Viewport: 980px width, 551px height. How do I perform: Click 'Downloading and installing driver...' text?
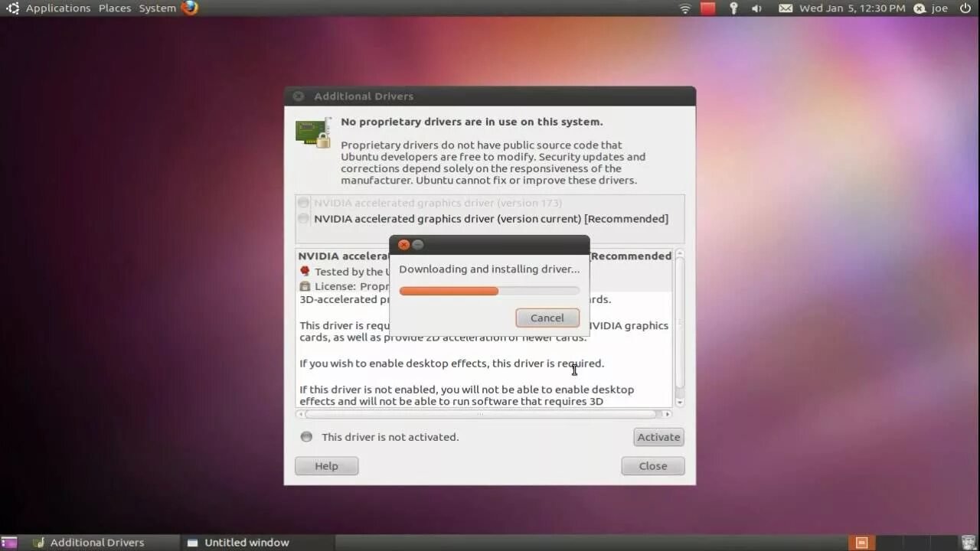click(489, 269)
